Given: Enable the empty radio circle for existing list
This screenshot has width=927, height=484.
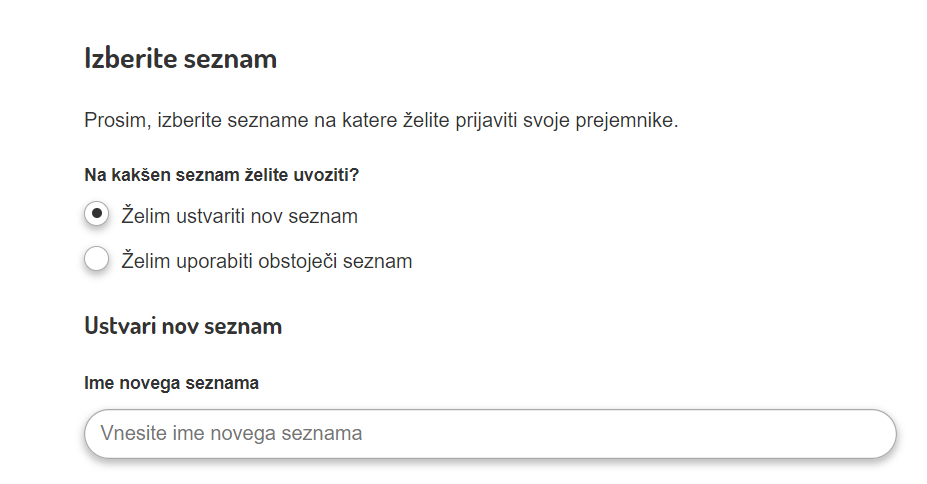Looking at the screenshot, I should coord(97,260).
